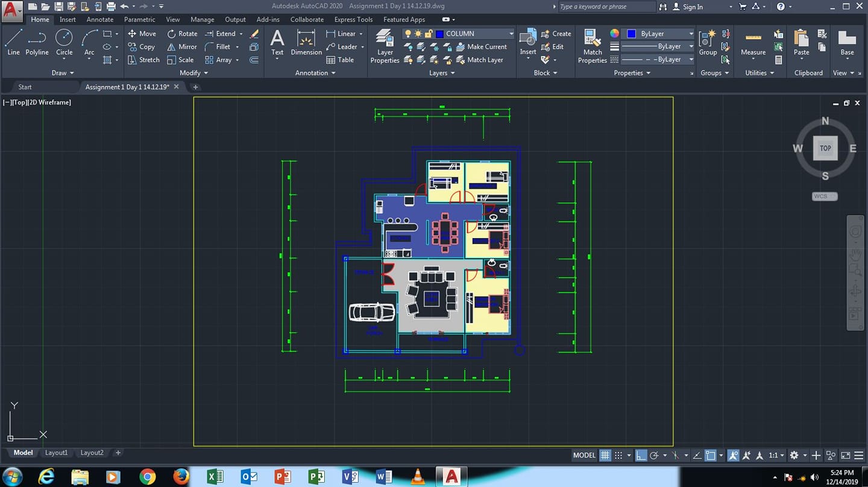The width and height of the screenshot is (868, 487).
Task: Pick the Erase tool icon
Action: click(254, 34)
